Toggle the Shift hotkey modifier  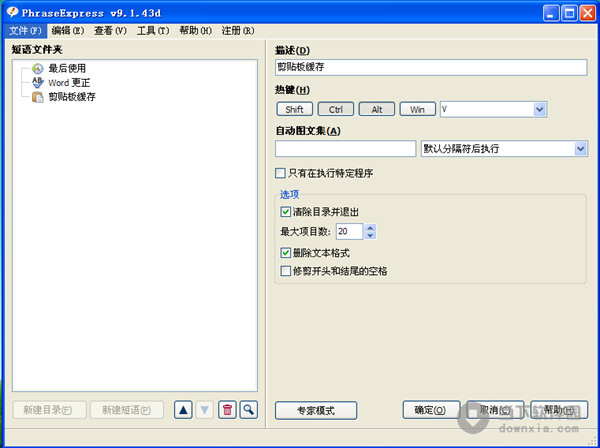tap(294, 109)
